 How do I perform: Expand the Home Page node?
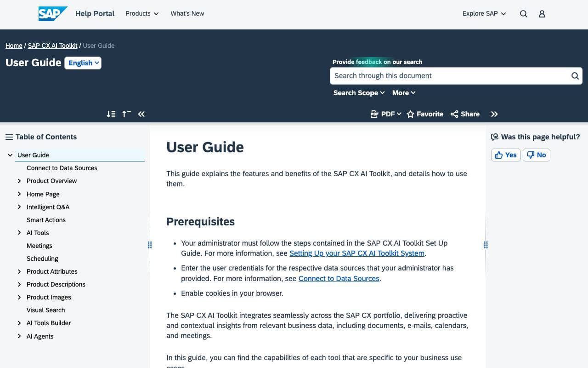click(x=19, y=194)
